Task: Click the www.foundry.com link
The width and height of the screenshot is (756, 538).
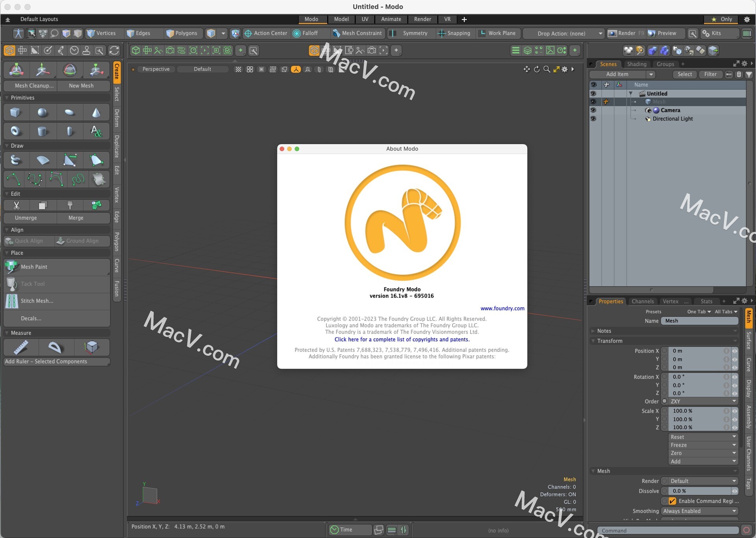Action: click(502, 308)
